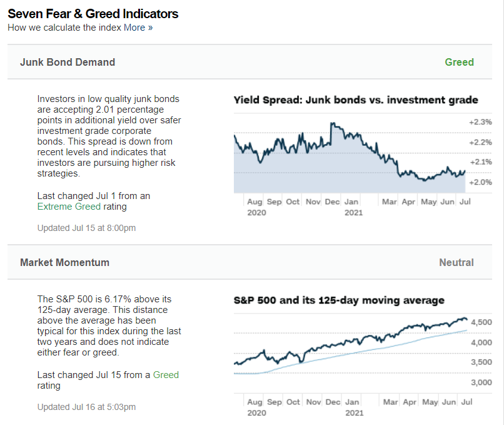Screen dimensions: 504x425
Task: Click the '2021' year label under the S&P chart
Action: (354, 412)
